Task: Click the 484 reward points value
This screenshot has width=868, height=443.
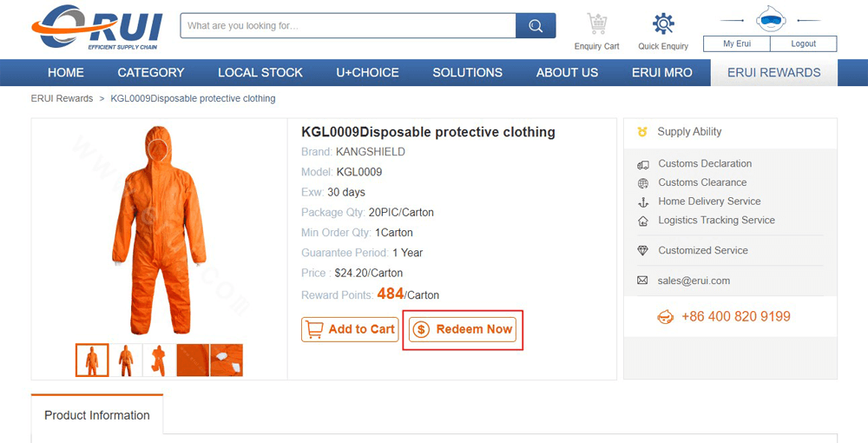Action: tap(391, 294)
